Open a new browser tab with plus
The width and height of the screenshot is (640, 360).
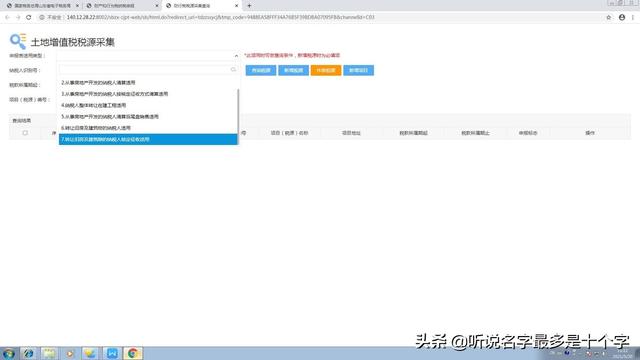click(x=249, y=6)
